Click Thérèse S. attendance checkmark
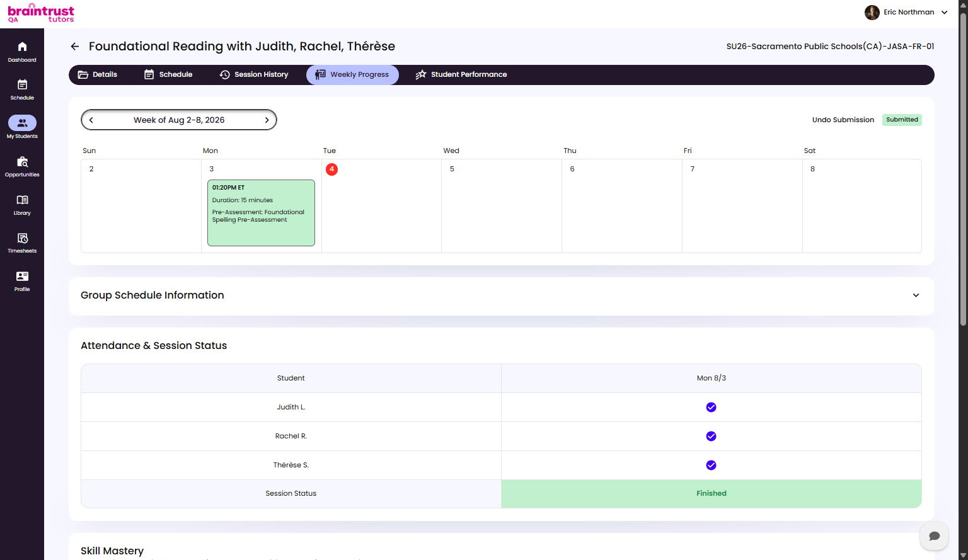 711,465
